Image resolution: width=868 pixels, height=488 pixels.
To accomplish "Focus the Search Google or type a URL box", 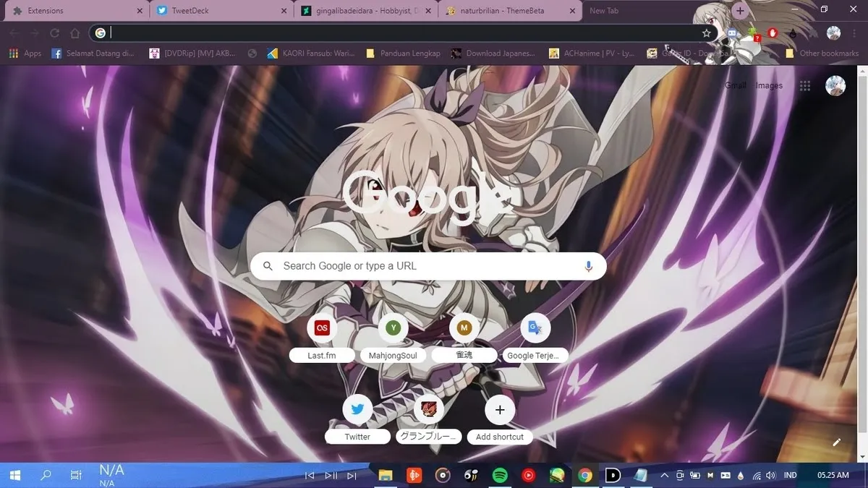I will click(x=428, y=266).
